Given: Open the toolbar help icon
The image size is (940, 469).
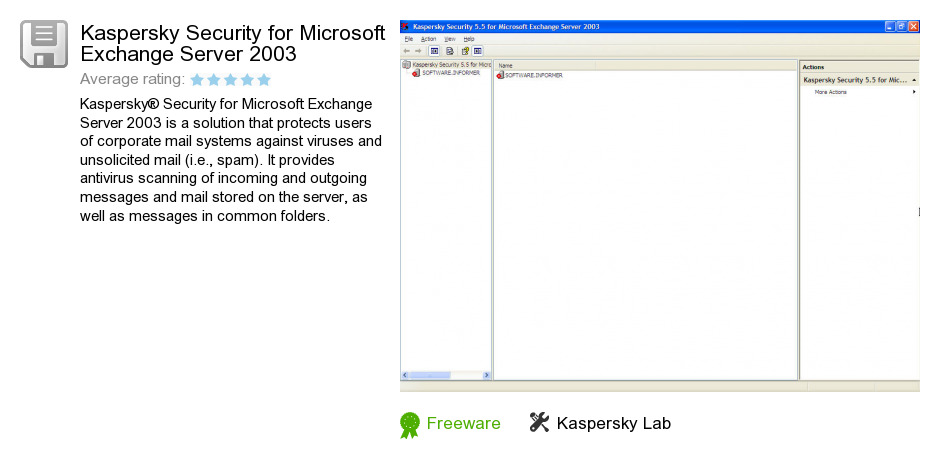Looking at the screenshot, I should [465, 52].
